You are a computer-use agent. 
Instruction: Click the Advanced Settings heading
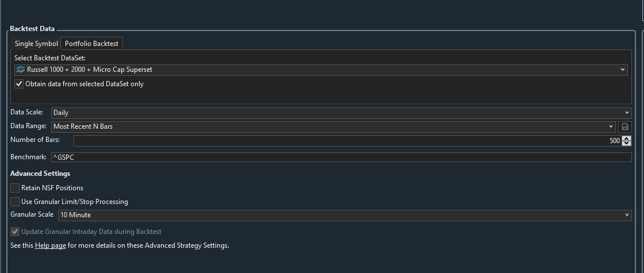click(40, 174)
